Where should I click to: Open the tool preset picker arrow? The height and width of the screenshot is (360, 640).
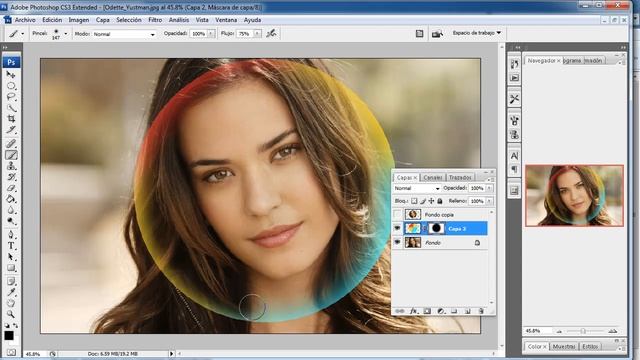pos(22,34)
